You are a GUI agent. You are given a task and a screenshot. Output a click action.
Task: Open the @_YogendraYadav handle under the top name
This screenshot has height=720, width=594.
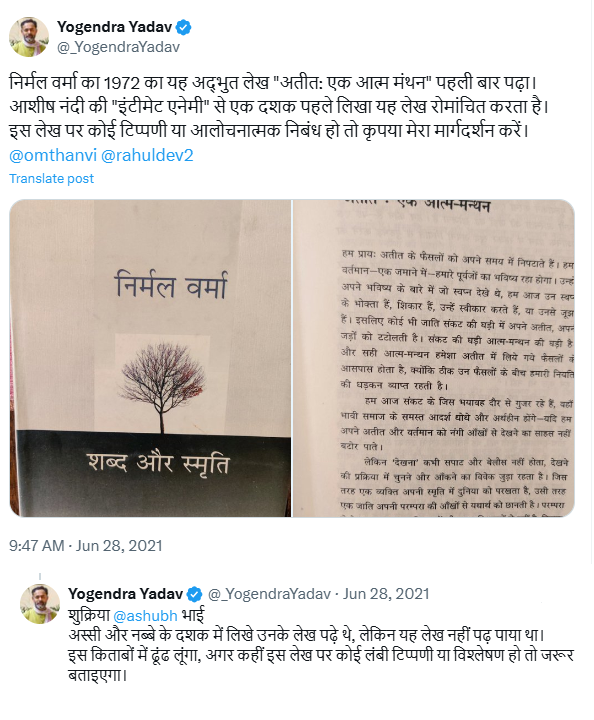(x=118, y=47)
